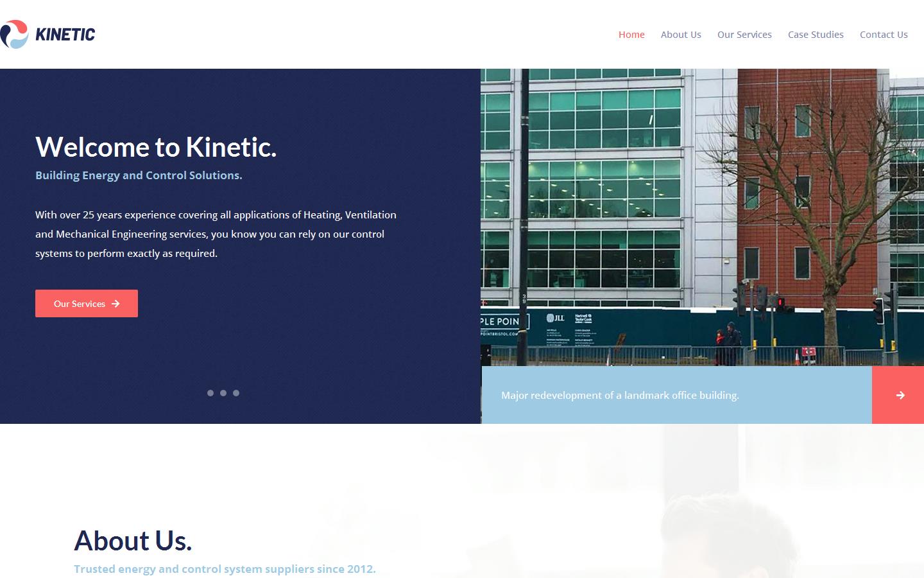Viewport: 924px width, 578px height.
Task: Click the About Us section heading
Action: (132, 541)
